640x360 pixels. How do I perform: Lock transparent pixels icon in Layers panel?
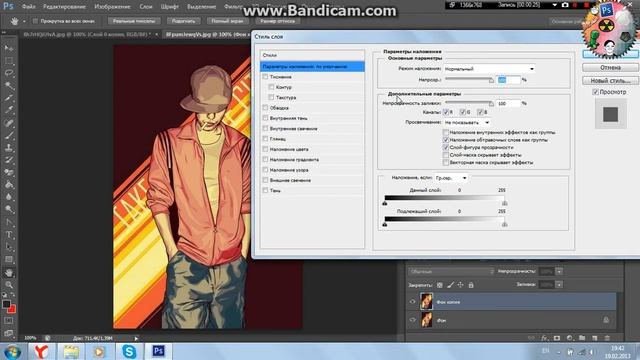tap(440, 285)
